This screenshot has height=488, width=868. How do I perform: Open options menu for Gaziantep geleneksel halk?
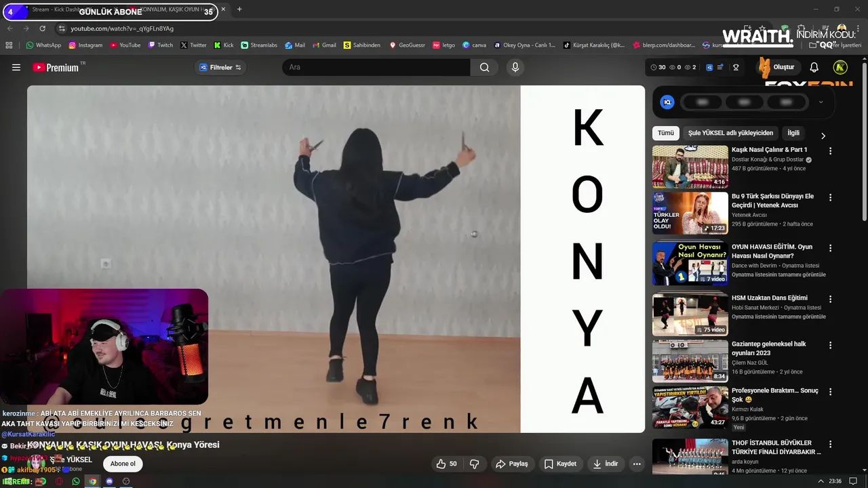(x=830, y=345)
